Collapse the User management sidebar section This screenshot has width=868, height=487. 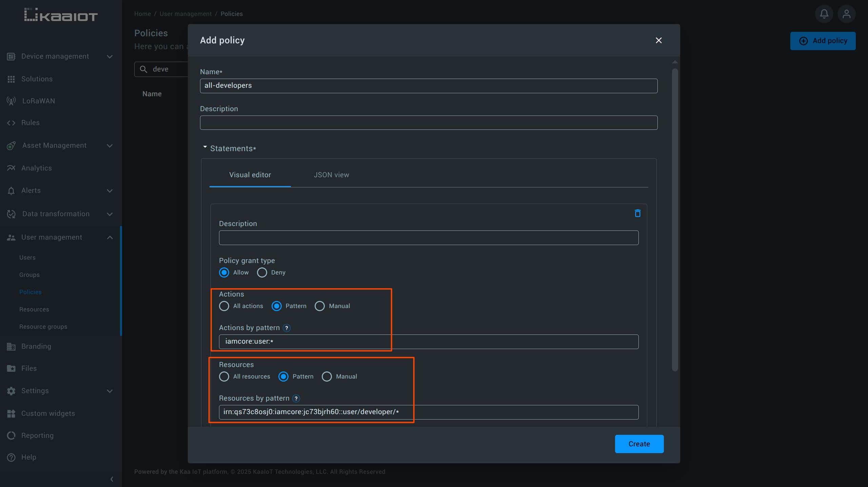pos(110,237)
